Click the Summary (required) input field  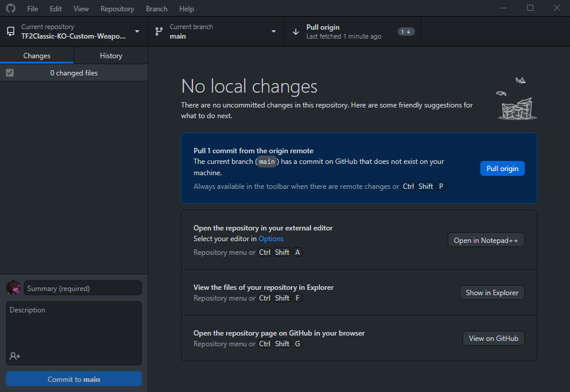[83, 288]
